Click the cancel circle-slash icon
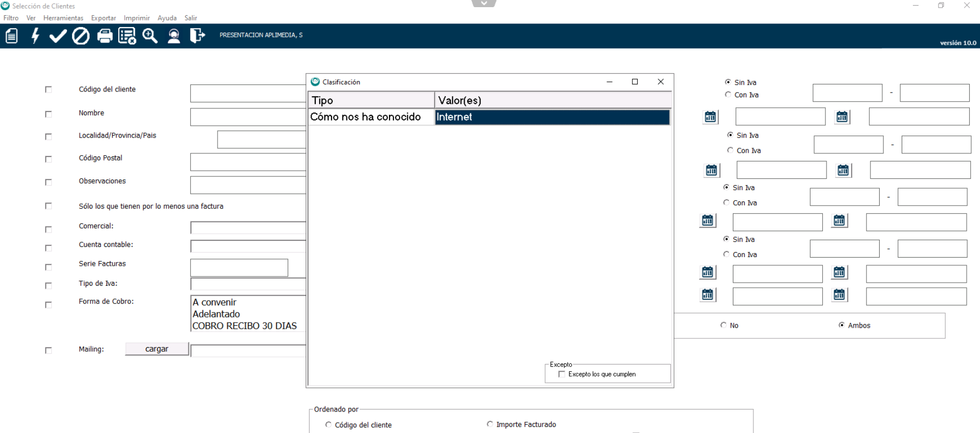Viewport: 980px width, 433px height. pyautogui.click(x=81, y=36)
